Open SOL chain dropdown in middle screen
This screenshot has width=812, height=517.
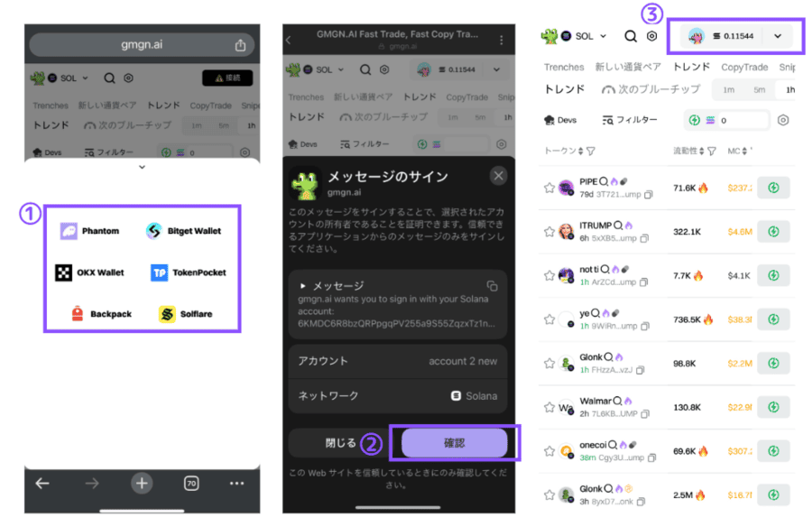324,70
